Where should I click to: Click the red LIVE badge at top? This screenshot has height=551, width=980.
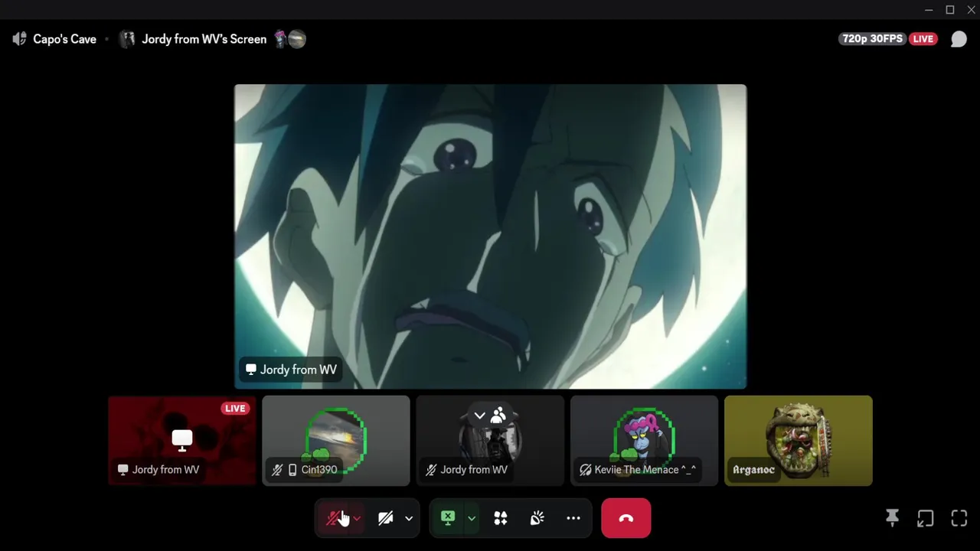tap(923, 39)
